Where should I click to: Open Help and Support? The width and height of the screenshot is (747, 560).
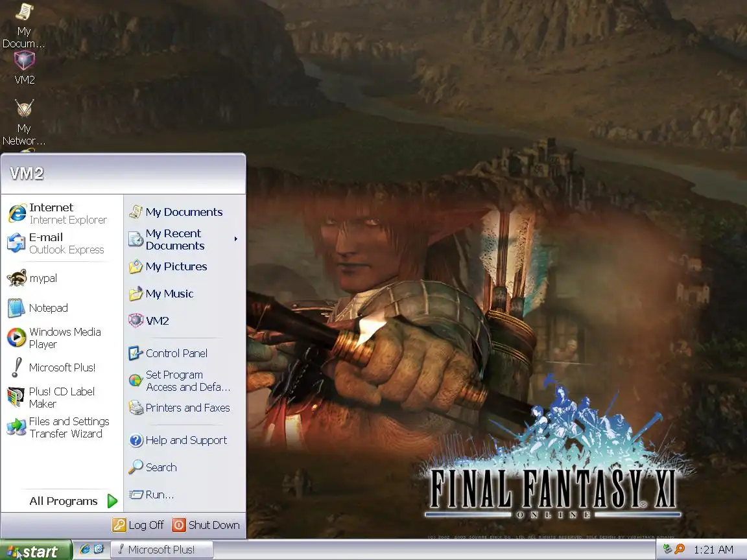pos(184,441)
